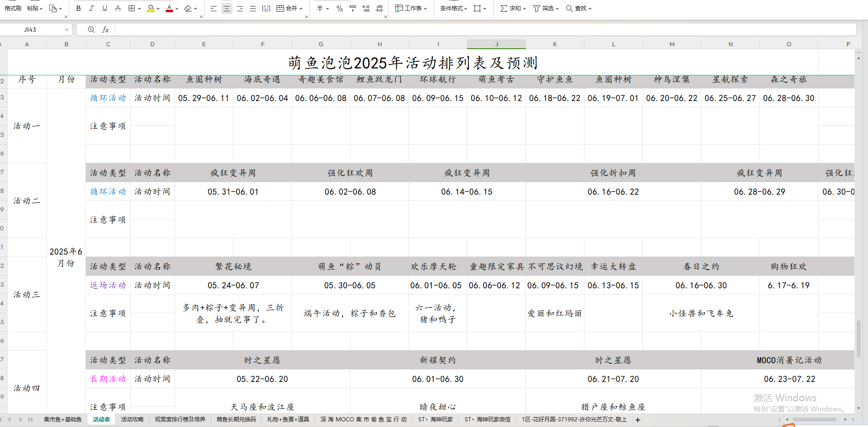Apply yellow fill color bucket

click(x=150, y=8)
